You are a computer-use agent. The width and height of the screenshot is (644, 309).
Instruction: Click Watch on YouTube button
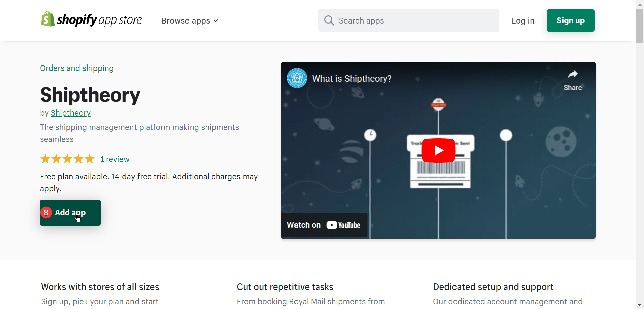[x=324, y=225]
